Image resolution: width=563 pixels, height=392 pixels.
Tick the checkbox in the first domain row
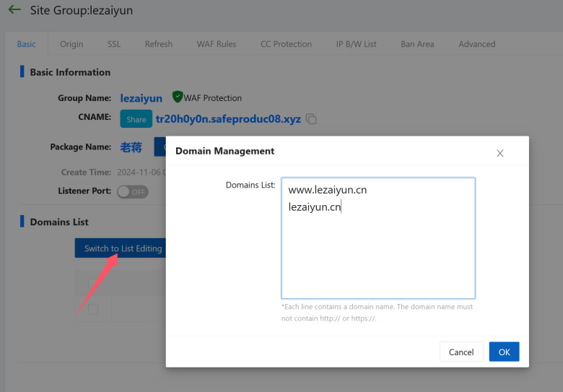coord(93,309)
